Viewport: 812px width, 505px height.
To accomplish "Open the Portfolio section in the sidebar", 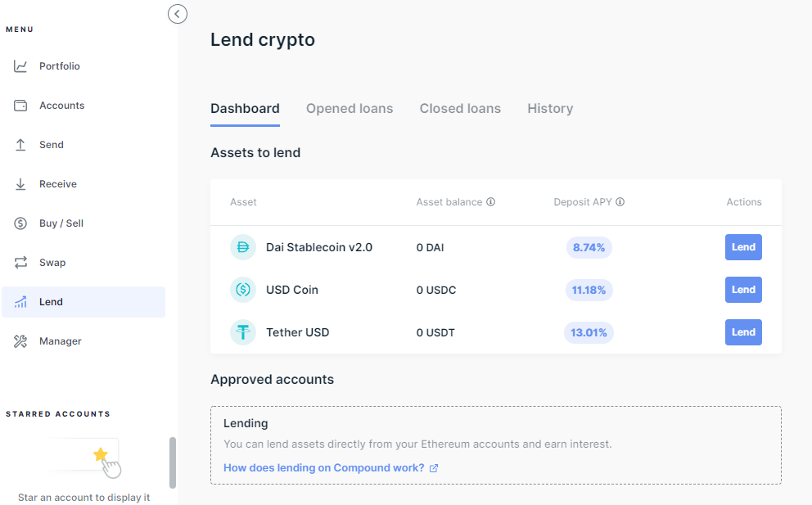I will pyautogui.click(x=59, y=65).
